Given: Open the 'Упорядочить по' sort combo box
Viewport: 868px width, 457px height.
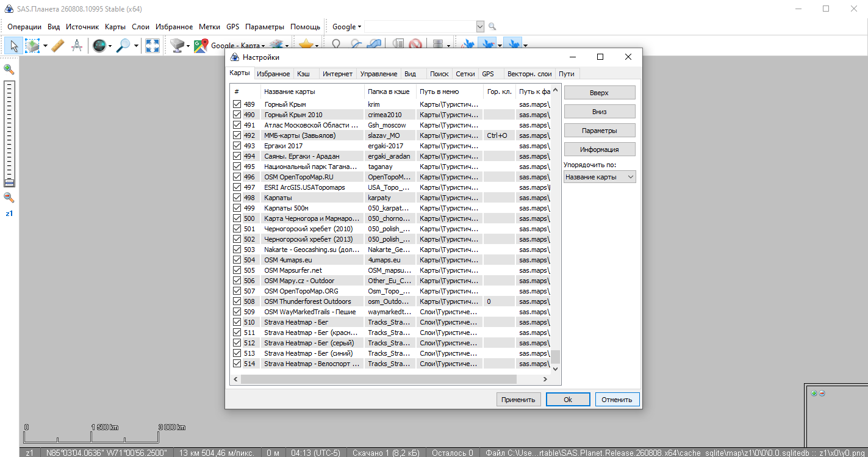Looking at the screenshot, I should click(600, 177).
